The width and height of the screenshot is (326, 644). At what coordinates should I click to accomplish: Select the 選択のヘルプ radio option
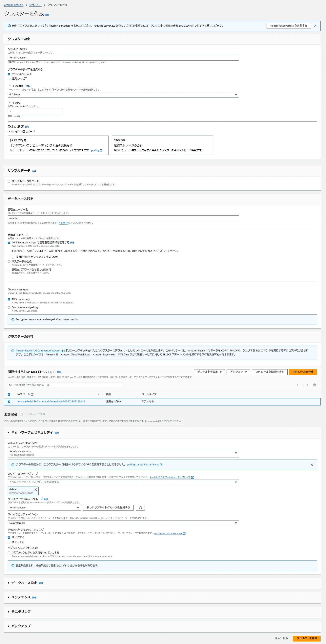pyautogui.click(x=9, y=79)
